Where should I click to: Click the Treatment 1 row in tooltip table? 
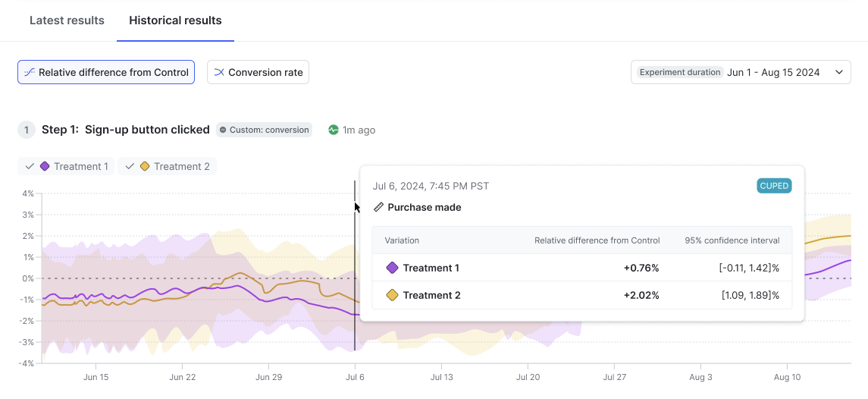(x=581, y=268)
